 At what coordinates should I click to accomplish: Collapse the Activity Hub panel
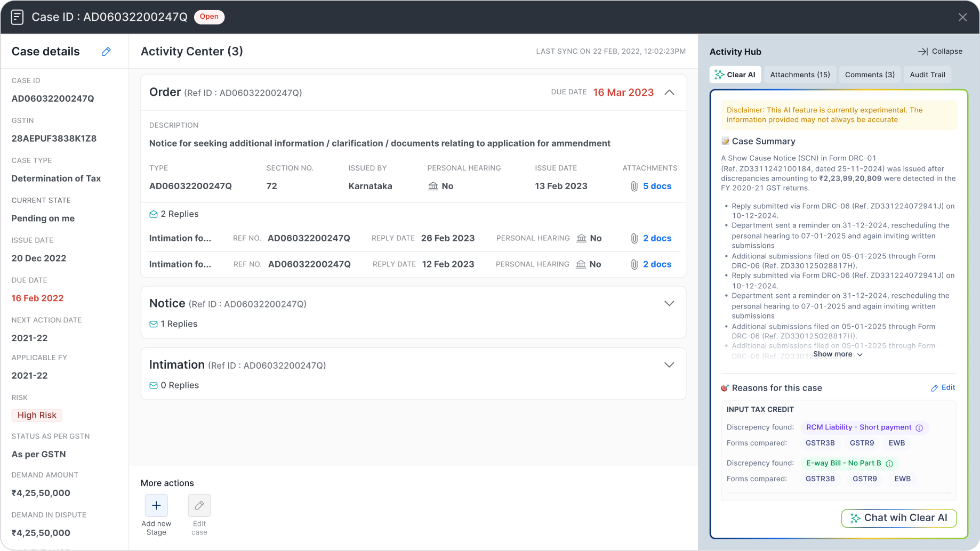940,52
